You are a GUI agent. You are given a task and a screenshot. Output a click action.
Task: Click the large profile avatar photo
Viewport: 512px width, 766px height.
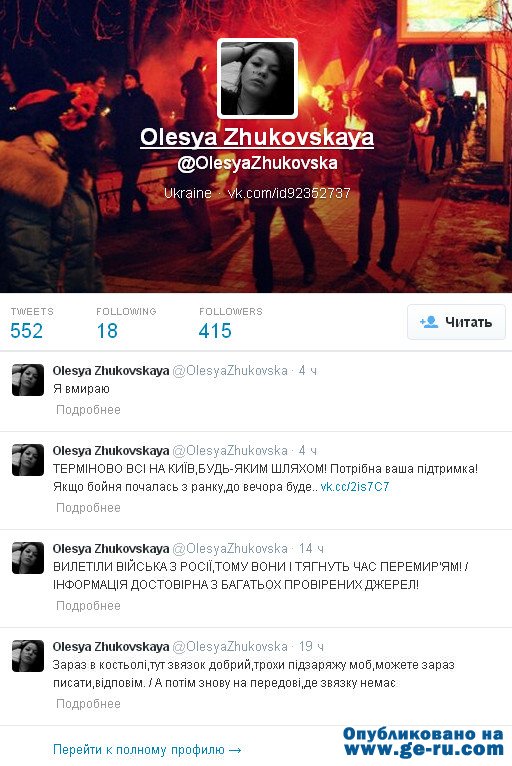[257, 78]
